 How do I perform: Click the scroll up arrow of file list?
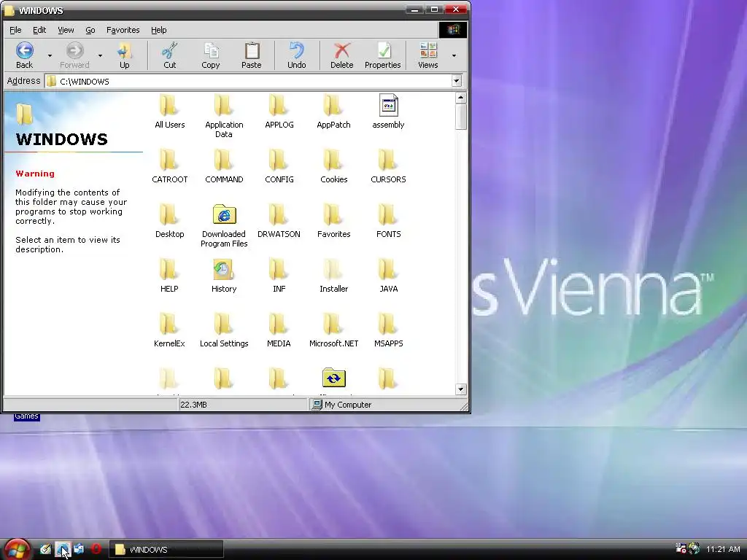pyautogui.click(x=460, y=98)
